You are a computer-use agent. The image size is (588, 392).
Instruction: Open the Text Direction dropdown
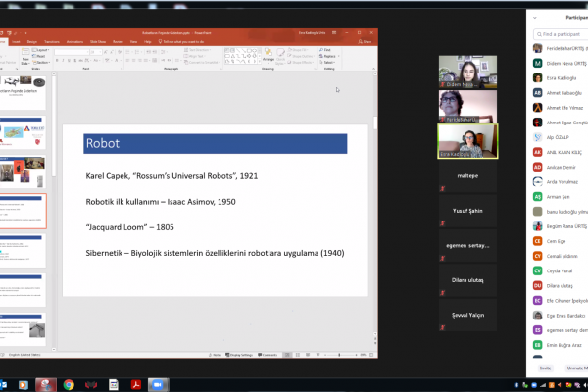[x=198, y=50]
